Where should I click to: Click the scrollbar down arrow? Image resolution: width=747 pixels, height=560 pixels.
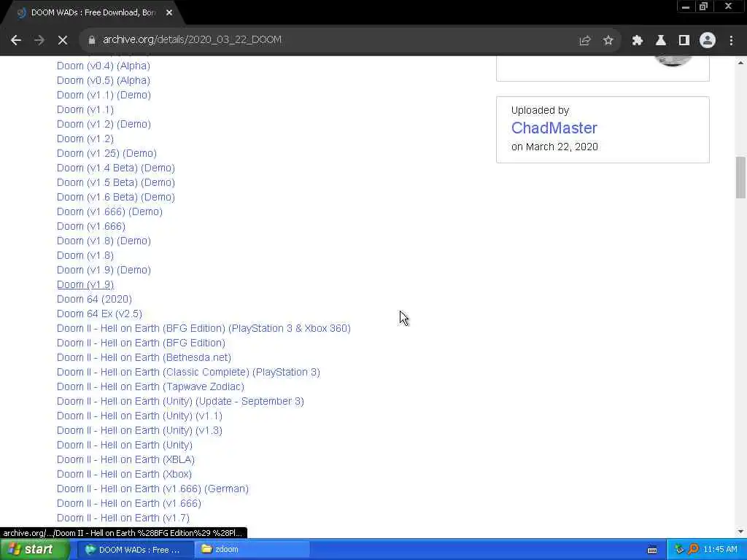pos(740,532)
